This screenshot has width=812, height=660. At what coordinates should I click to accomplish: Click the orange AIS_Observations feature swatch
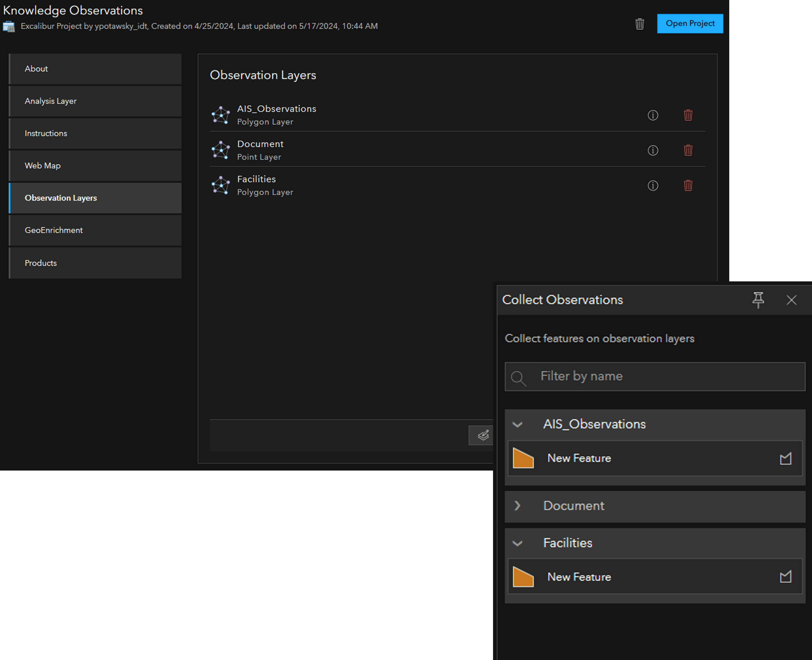tap(523, 458)
